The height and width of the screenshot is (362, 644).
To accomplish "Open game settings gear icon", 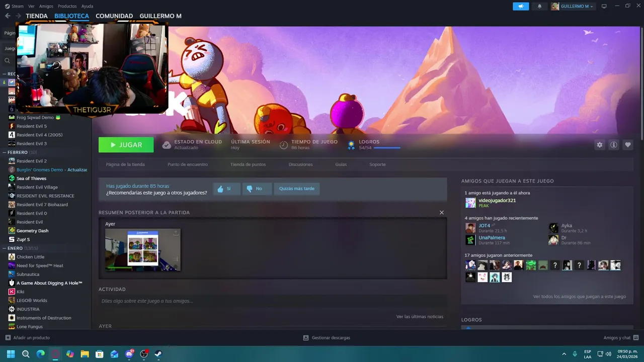I will point(599,145).
